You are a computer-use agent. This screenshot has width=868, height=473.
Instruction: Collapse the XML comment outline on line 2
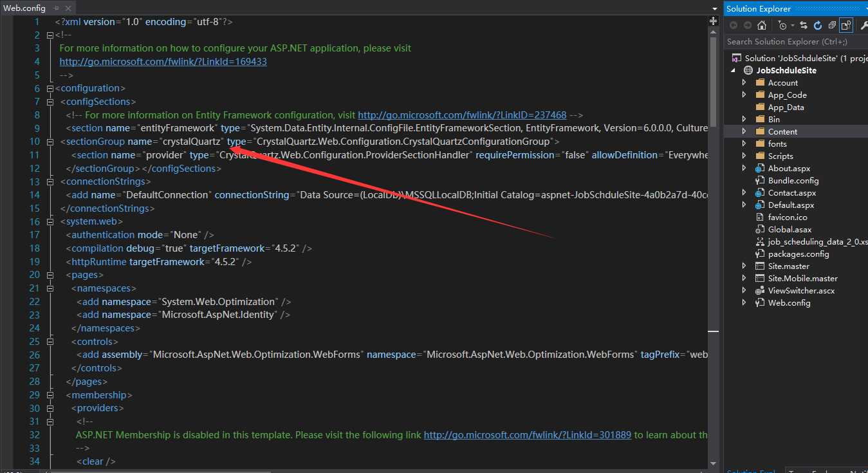click(50, 35)
